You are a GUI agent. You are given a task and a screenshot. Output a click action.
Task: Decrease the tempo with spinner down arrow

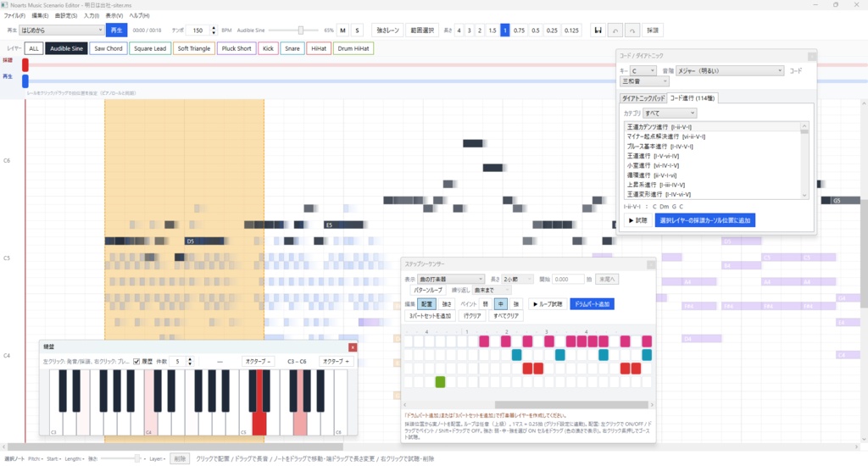click(214, 33)
